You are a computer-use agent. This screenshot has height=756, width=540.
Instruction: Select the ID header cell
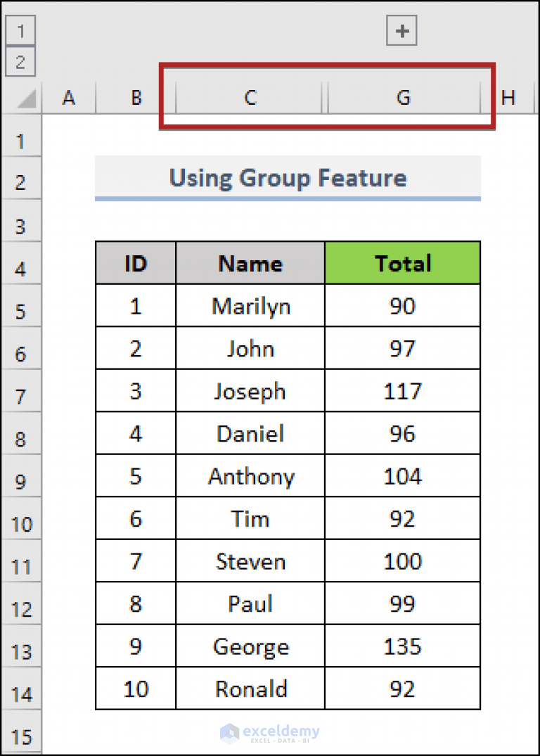click(x=135, y=263)
